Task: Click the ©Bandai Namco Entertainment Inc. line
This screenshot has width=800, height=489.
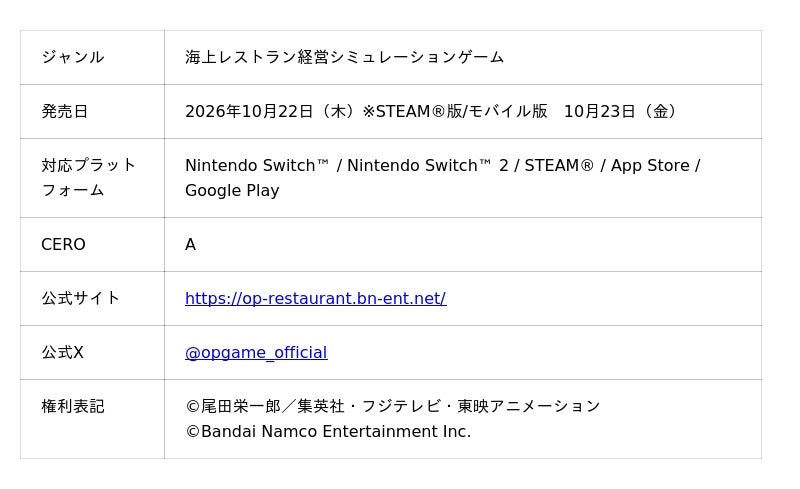Action: [x=328, y=432]
